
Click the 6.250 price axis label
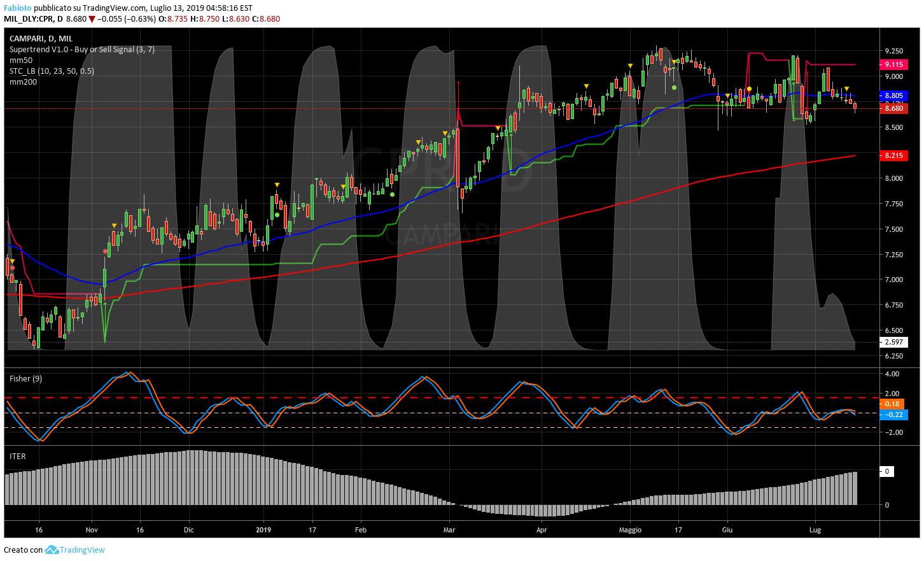pyautogui.click(x=893, y=356)
